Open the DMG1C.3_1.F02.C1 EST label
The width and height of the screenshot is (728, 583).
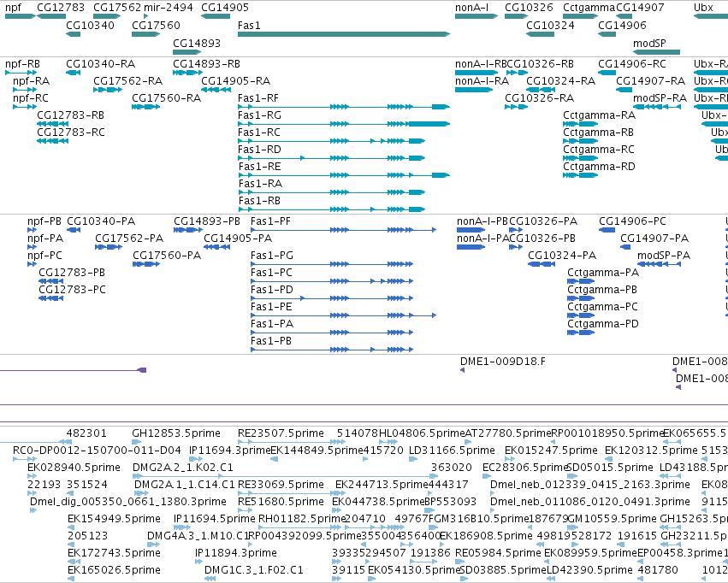[254, 570]
